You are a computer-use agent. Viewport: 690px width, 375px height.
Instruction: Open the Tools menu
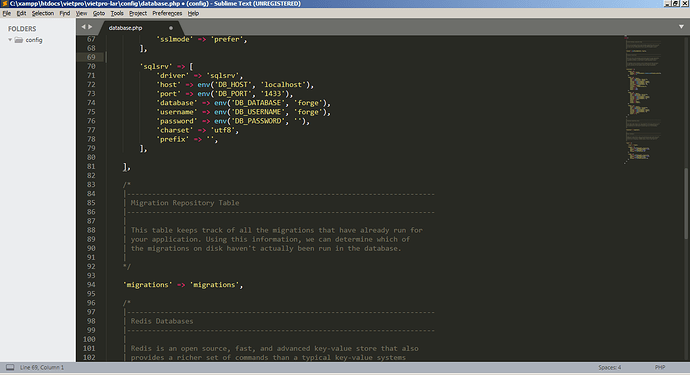click(117, 13)
